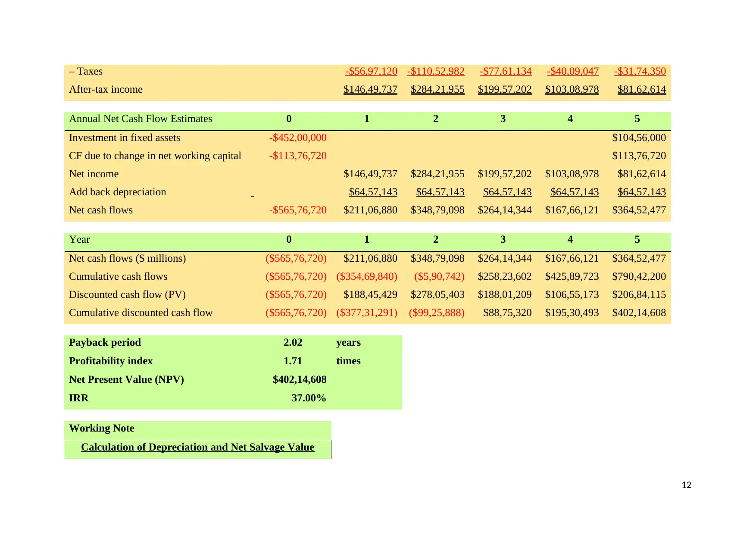Select year 5 cumulative discounted $402,14,608

[639, 313]
